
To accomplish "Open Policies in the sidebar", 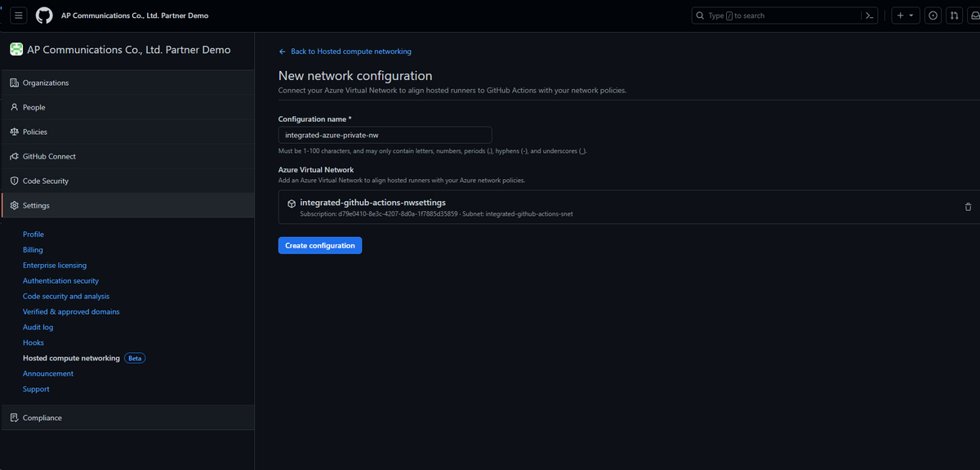I will click(127, 132).
